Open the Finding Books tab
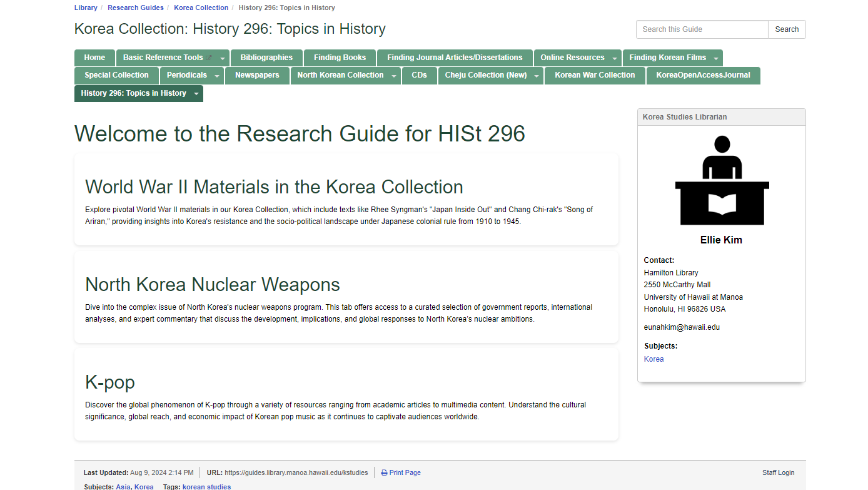The width and height of the screenshot is (868, 490). pos(340,58)
